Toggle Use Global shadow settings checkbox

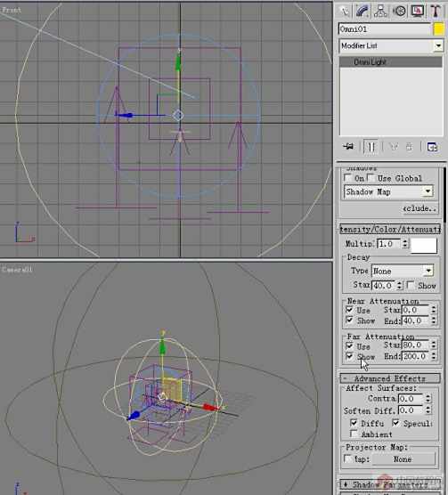coord(371,178)
